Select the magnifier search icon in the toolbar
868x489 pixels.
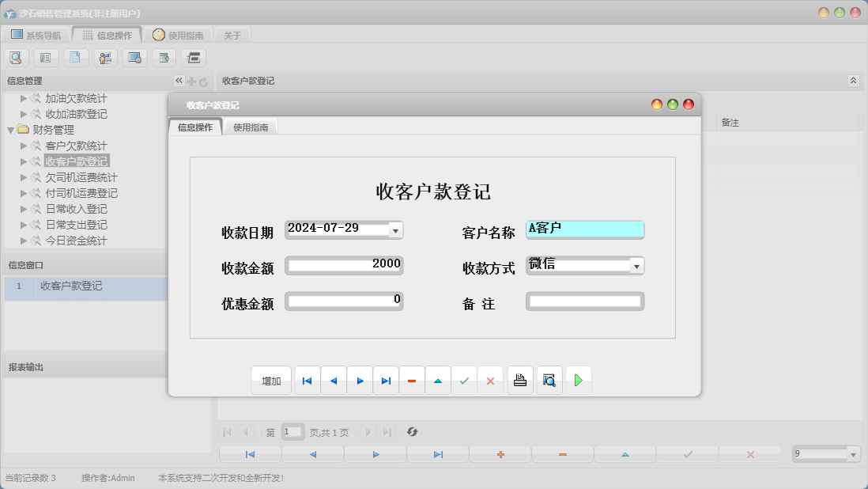pyautogui.click(x=16, y=57)
